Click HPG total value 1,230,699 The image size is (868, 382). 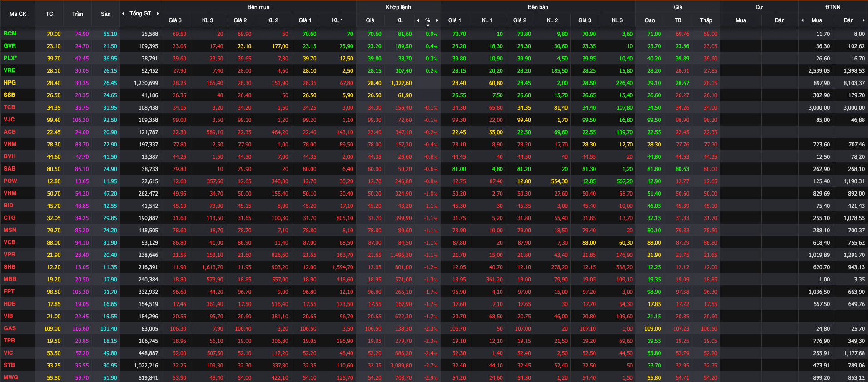click(x=146, y=83)
